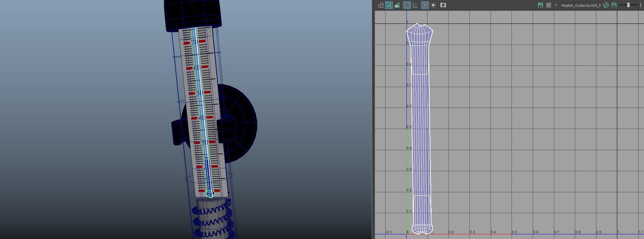Click the dashed circle isolate icon

coord(433,5)
